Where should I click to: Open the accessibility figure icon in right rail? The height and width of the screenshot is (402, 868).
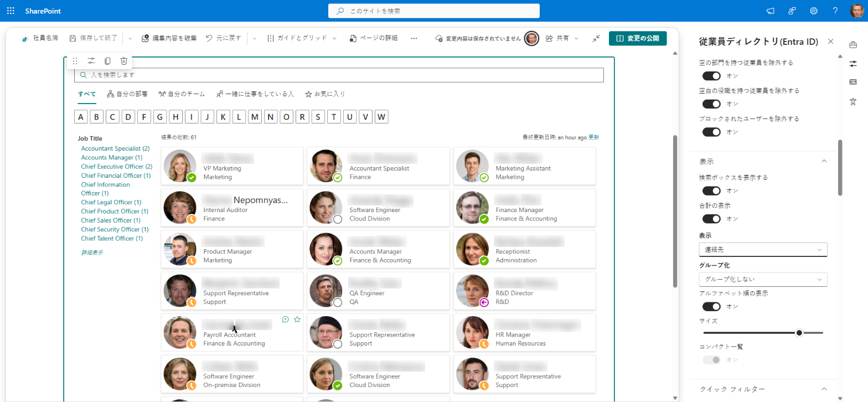pos(853,101)
